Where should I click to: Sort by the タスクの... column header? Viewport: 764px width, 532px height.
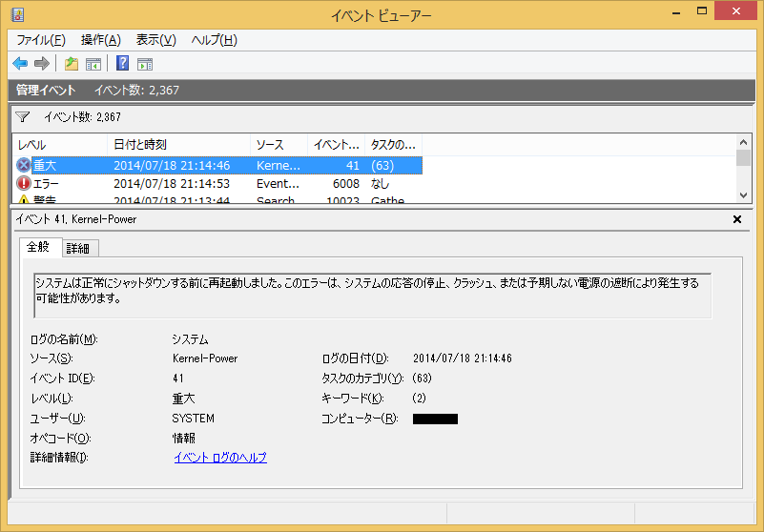point(393,145)
